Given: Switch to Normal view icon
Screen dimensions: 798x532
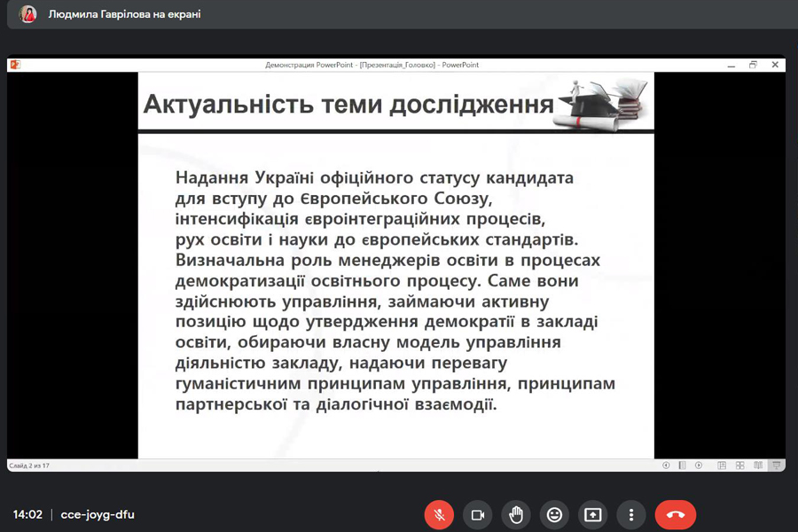Looking at the screenshot, I should [x=722, y=465].
